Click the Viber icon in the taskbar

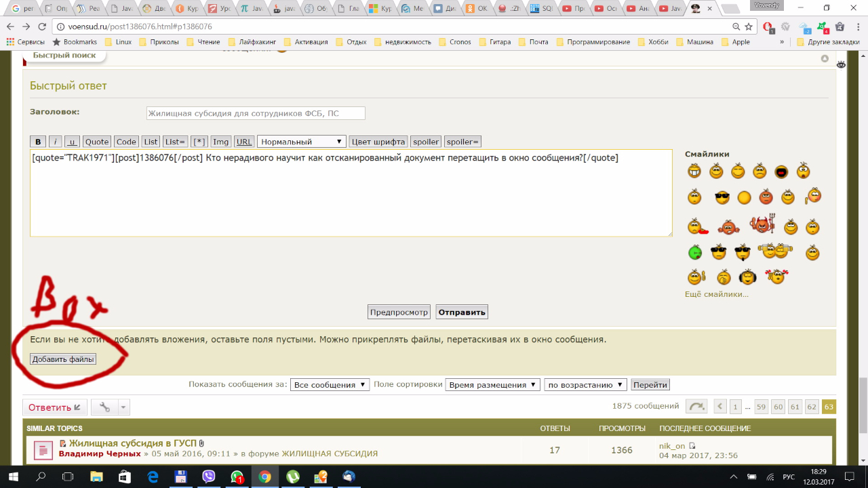click(x=208, y=476)
